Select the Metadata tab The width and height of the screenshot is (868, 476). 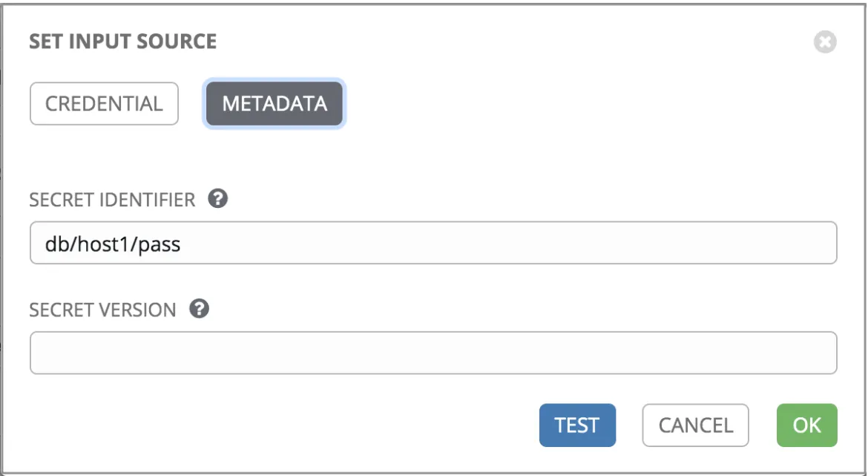[x=274, y=104]
